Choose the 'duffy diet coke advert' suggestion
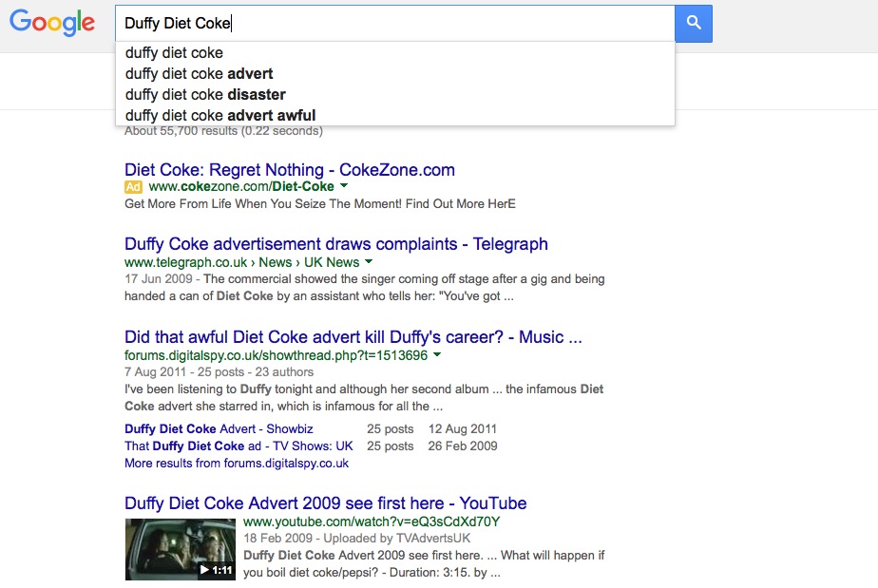Image resolution: width=878 pixels, height=588 pixels. 394,73
